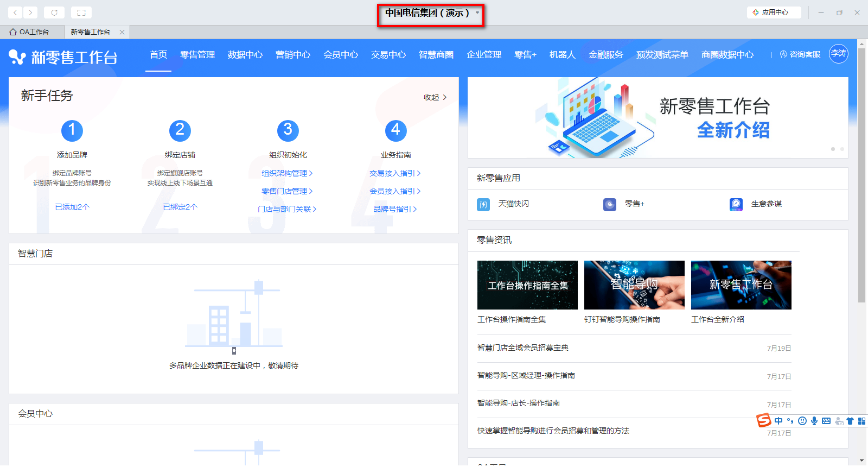Open 会员接入指引 guide

coord(395,191)
